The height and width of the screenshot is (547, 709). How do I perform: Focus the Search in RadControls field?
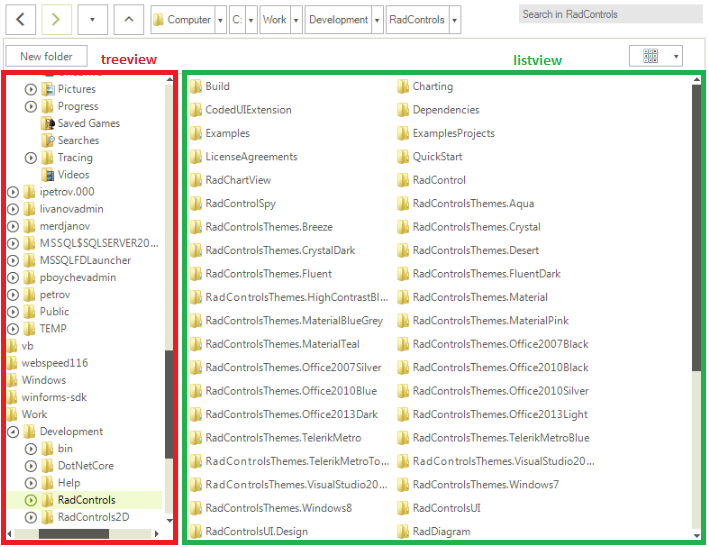pyautogui.click(x=610, y=14)
